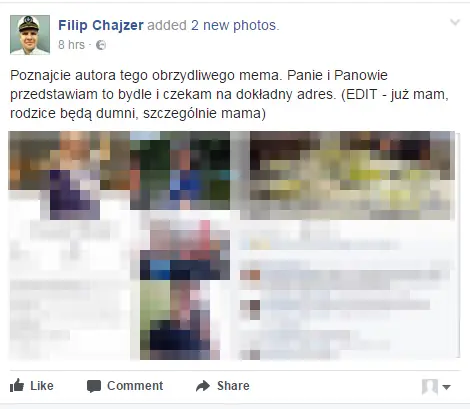Open Filip Chajzer's profile picture
This screenshot has width=470, height=409.
point(30,35)
